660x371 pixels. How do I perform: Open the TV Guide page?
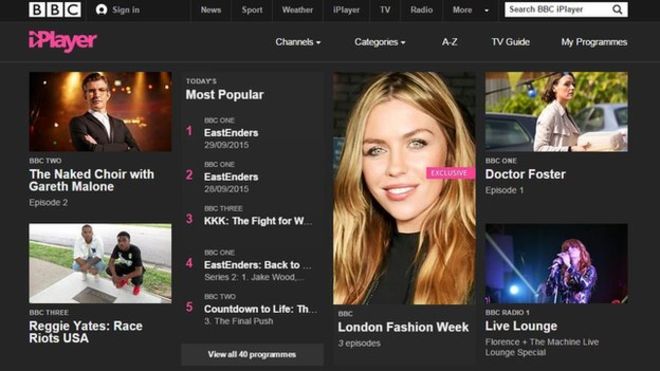click(511, 42)
